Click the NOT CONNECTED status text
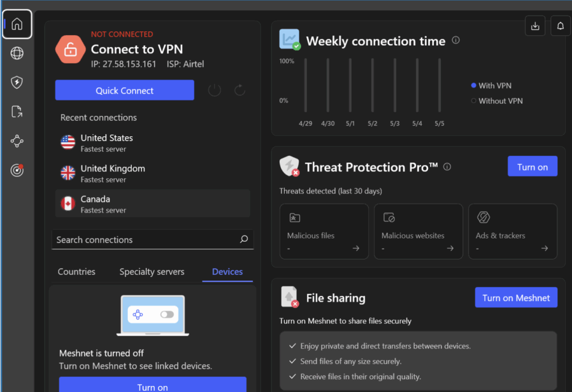Screen dimensions: 572x392 point(122,34)
